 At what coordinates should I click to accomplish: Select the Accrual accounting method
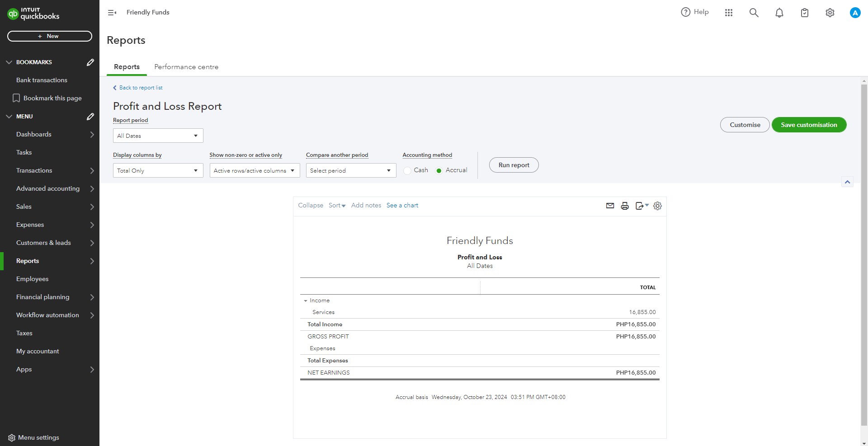(x=439, y=170)
